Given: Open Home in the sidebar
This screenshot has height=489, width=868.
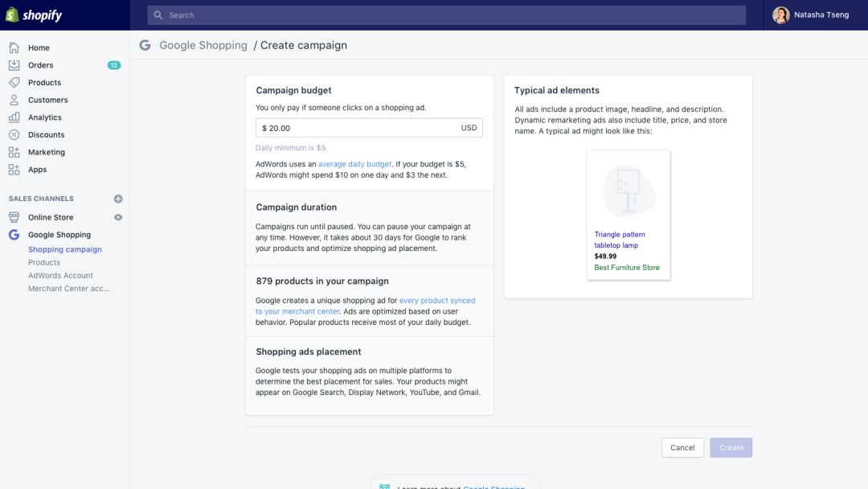Looking at the screenshot, I should (x=39, y=47).
